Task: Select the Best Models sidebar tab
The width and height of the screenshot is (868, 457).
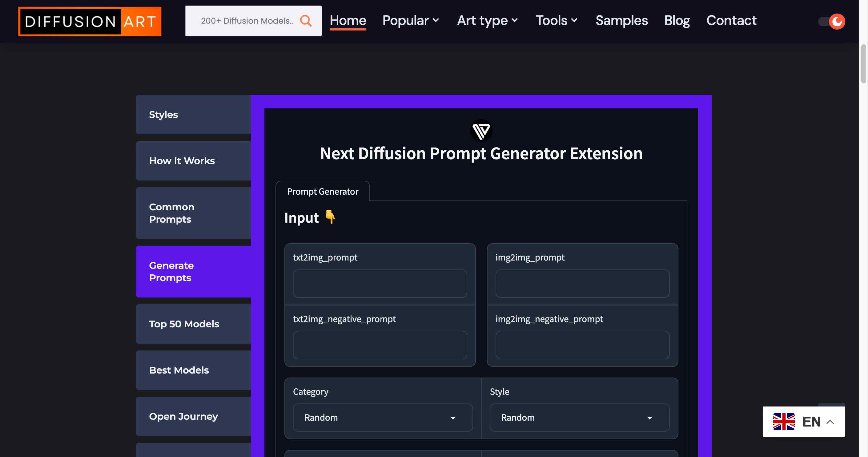Action: click(193, 370)
